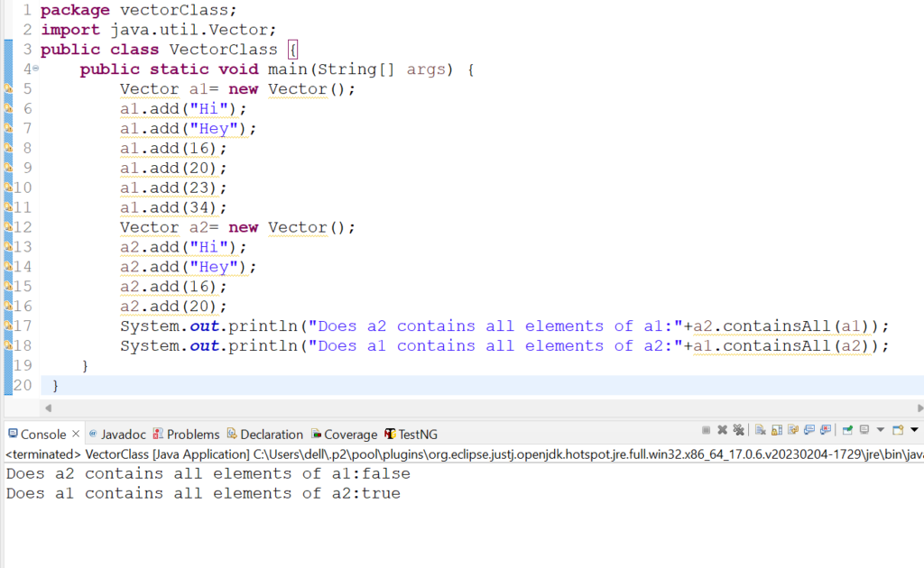
Task: Click 'package' keyword on line 1
Action: click(x=75, y=10)
